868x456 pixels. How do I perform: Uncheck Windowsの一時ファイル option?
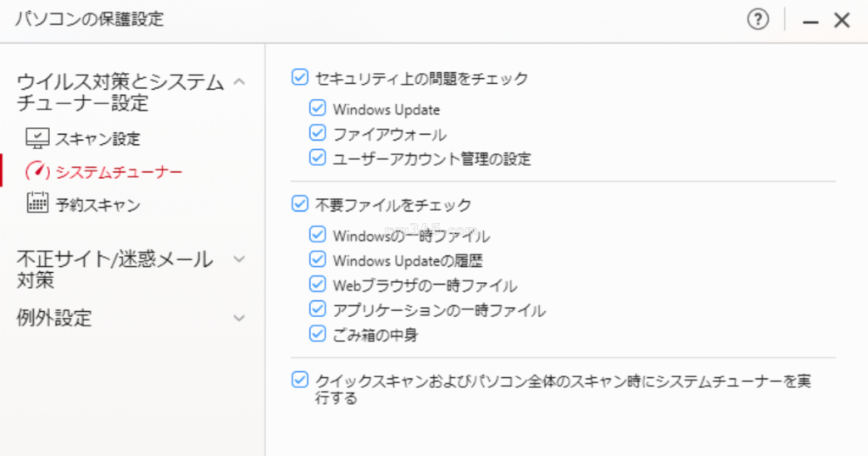pyautogui.click(x=317, y=234)
